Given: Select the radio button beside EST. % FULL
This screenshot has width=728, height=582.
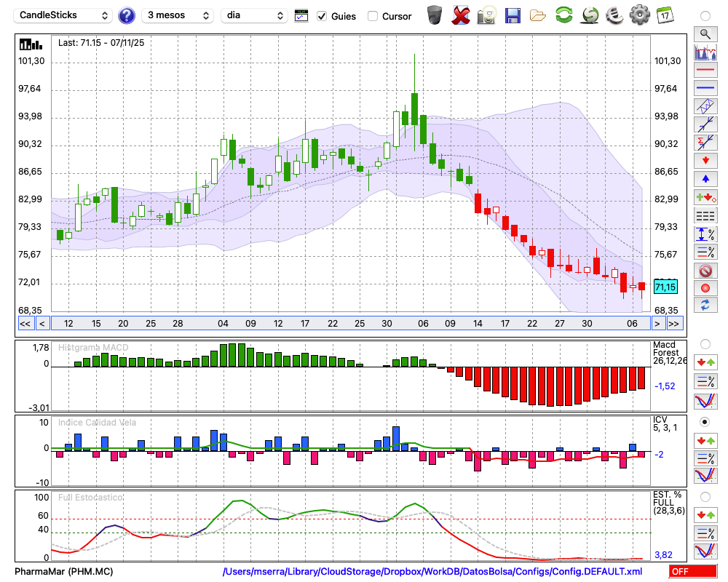Looking at the screenshot, I should click(705, 496).
